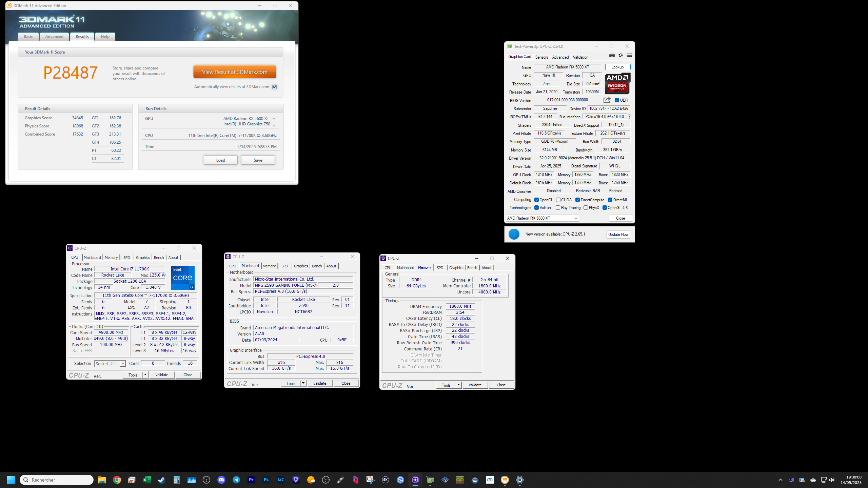
Task: Toggle the CUDA checkbox
Action: tap(558, 200)
